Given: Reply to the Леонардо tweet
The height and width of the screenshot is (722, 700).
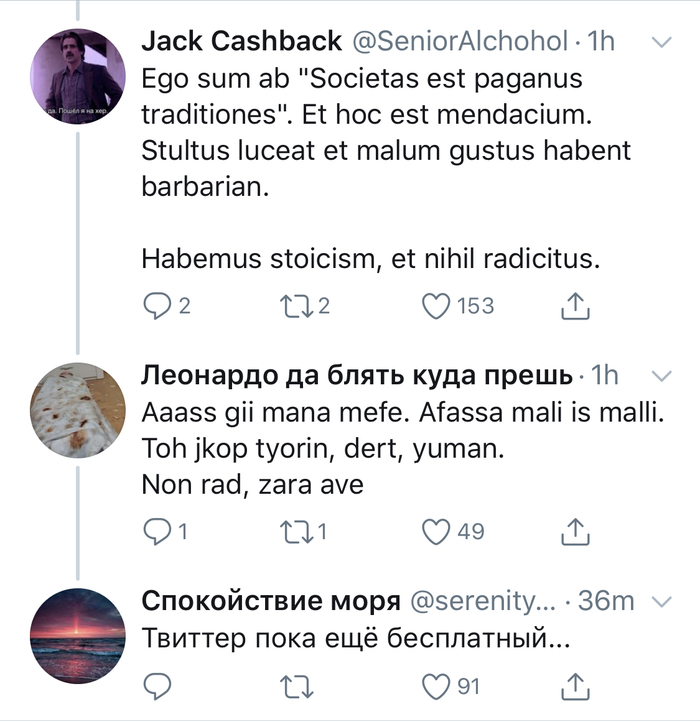Looking at the screenshot, I should pos(158,532).
